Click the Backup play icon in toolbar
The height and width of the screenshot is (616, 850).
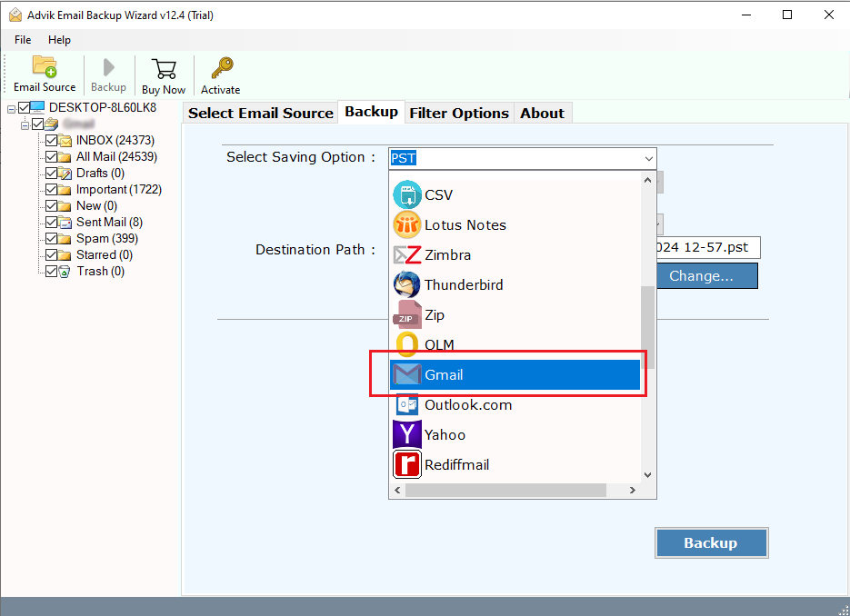[108, 68]
